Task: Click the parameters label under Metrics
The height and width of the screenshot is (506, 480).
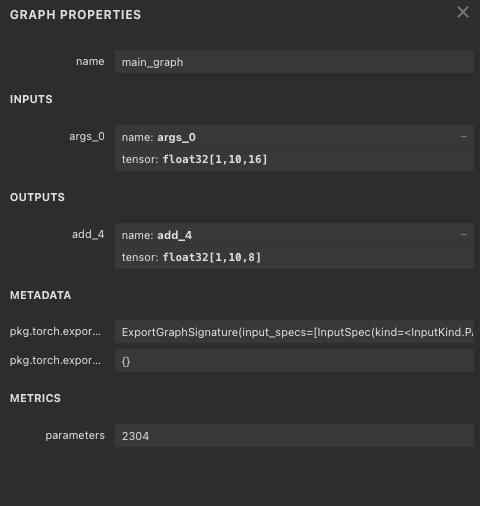Action: (75, 435)
